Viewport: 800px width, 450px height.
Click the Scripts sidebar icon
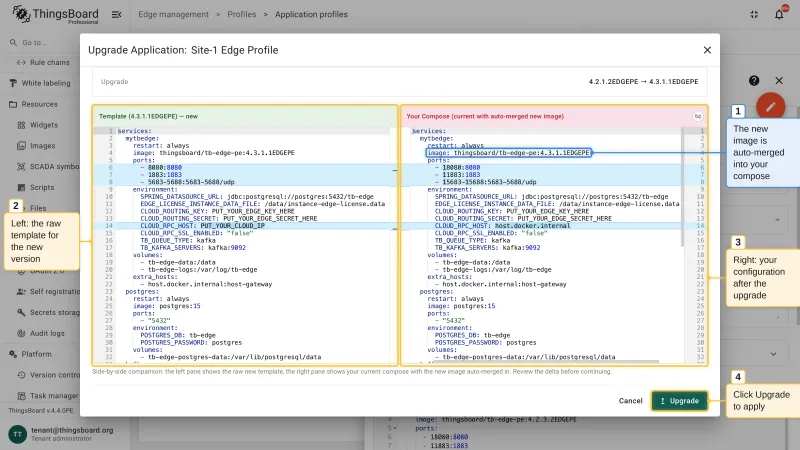(21, 187)
